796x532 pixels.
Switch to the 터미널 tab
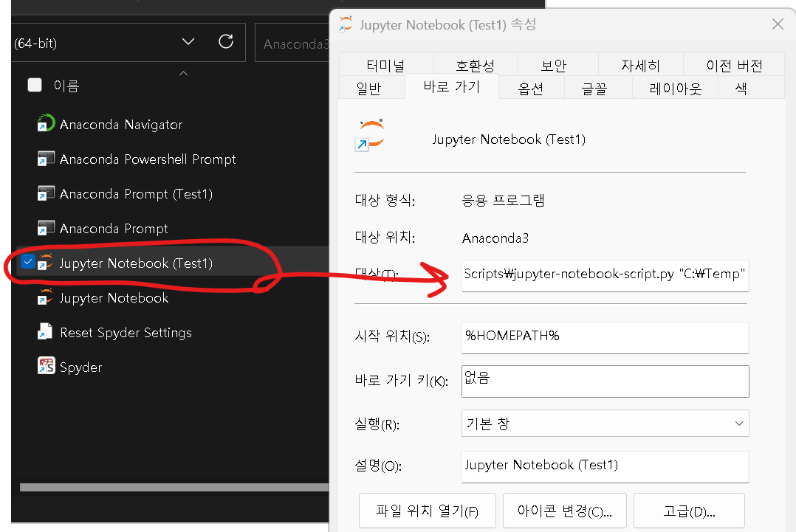(x=385, y=66)
